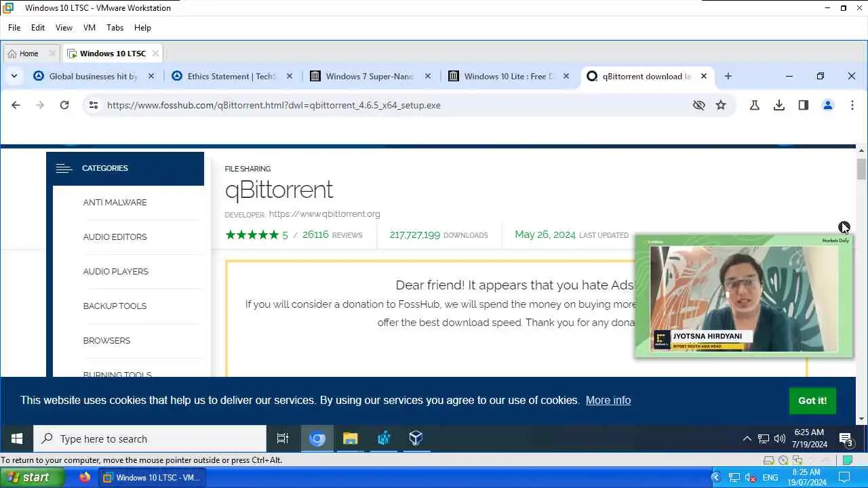Open the browser profile icon
Image resolution: width=868 pixels, height=488 pixels.
click(828, 105)
